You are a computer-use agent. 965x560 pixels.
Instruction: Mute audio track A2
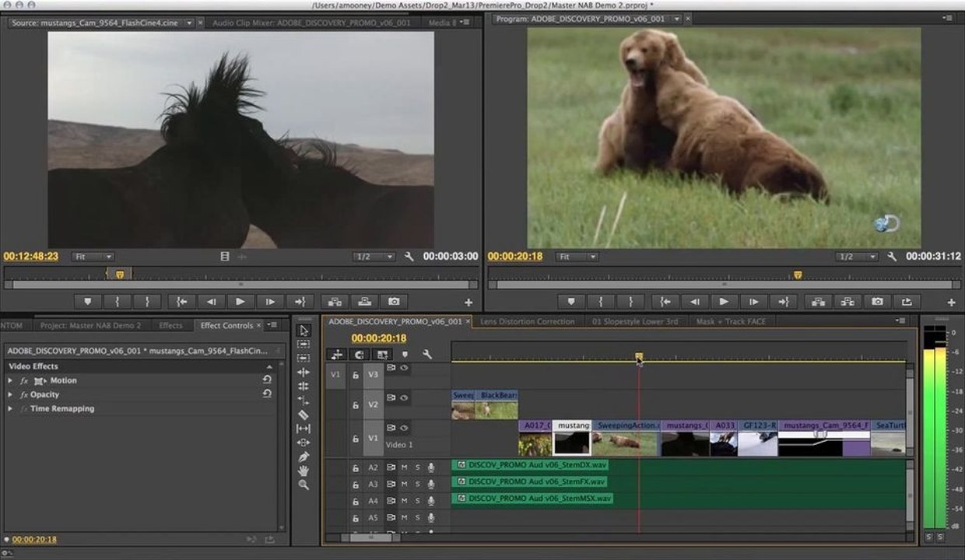coord(404,467)
